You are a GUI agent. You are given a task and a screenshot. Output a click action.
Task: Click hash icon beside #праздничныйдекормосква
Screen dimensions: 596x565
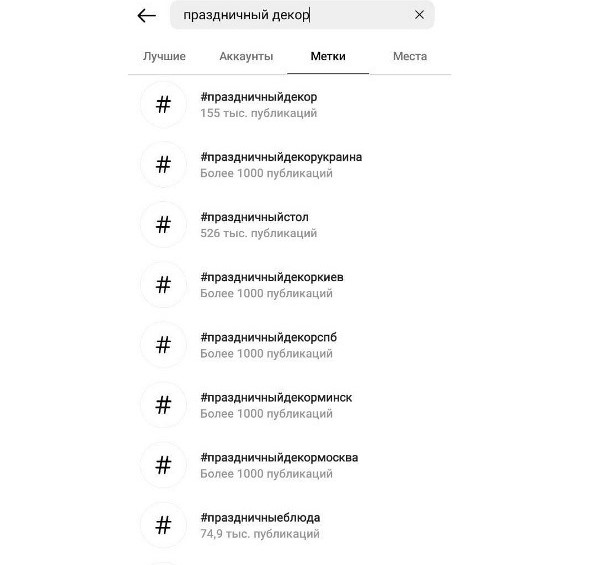pyautogui.click(x=163, y=465)
